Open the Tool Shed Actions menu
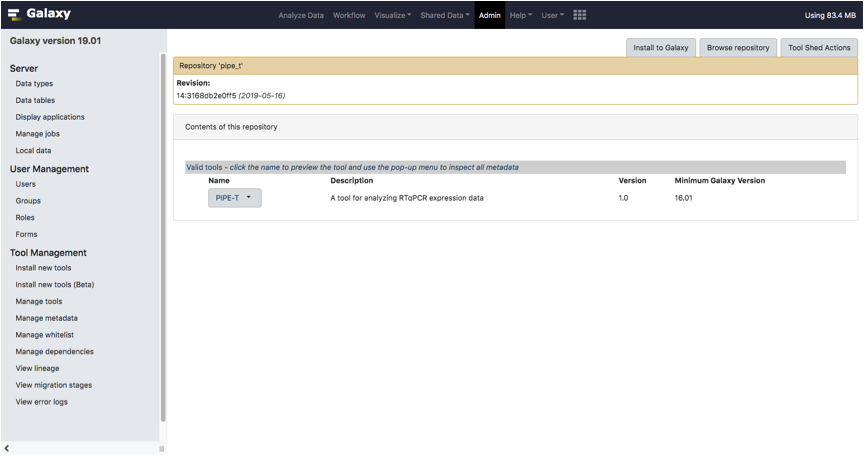This screenshot has height=456, width=864. 819,48
